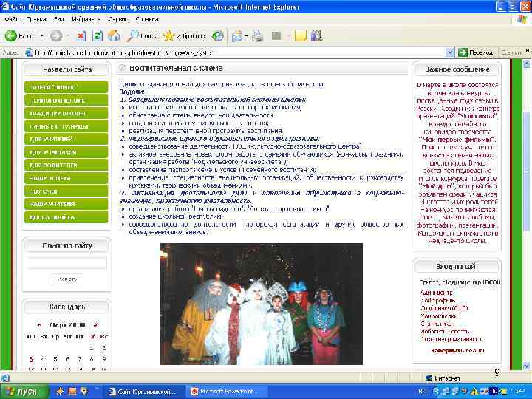
Task: Switch to the Microsoft PowerPoint taskbar button
Action: [226, 392]
